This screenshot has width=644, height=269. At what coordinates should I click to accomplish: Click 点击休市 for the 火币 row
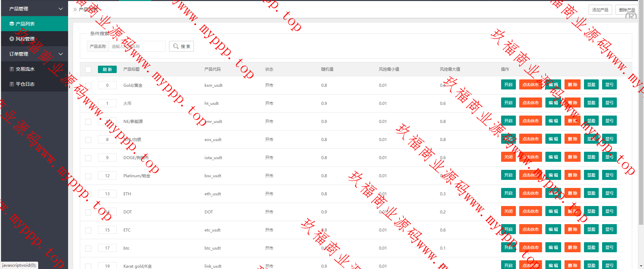tap(530, 103)
